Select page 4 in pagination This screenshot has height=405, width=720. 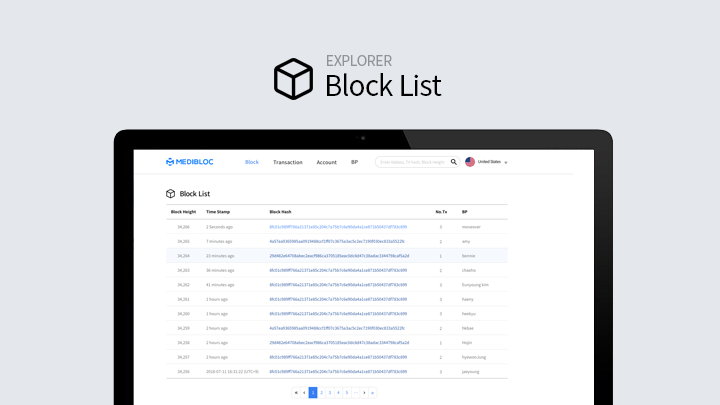(338, 393)
